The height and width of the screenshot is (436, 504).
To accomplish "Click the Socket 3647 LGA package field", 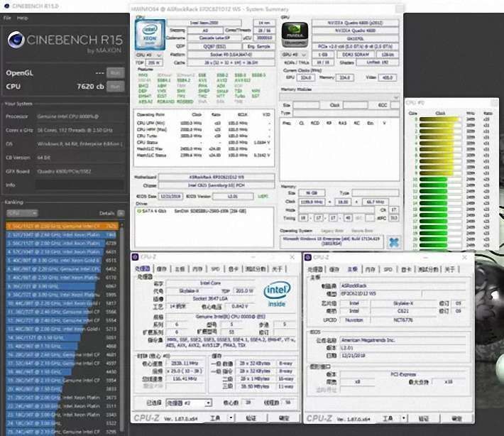I will point(210,299).
